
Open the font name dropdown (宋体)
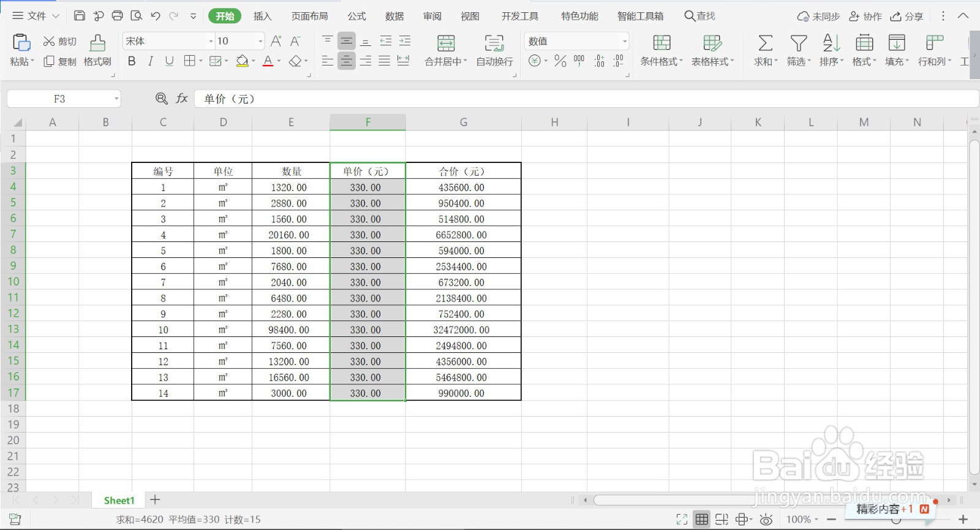[x=211, y=41]
